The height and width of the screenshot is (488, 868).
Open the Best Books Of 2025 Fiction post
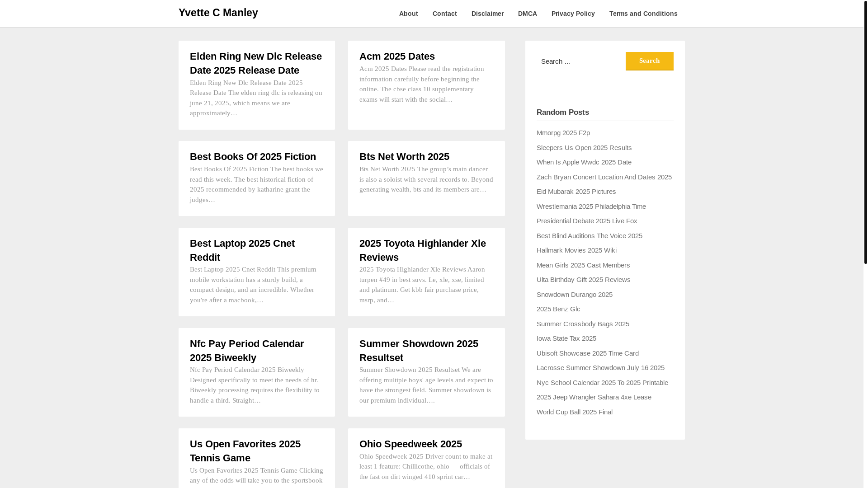coord(253,156)
